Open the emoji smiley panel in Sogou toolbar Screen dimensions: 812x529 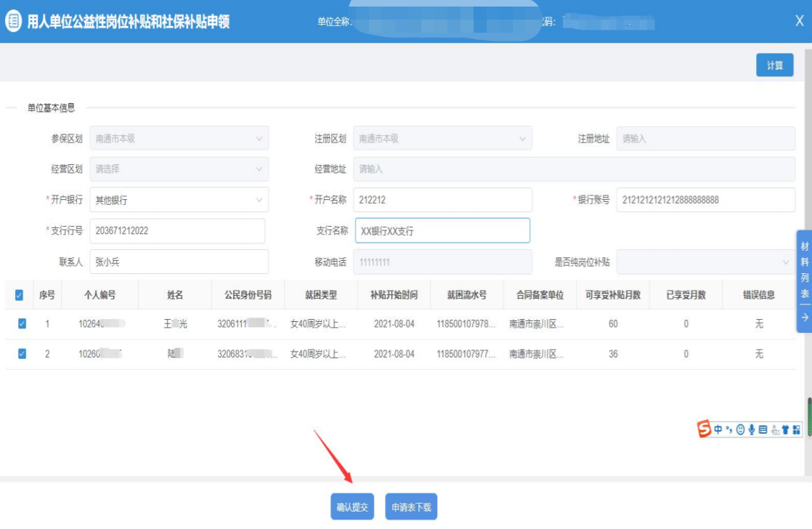point(740,429)
